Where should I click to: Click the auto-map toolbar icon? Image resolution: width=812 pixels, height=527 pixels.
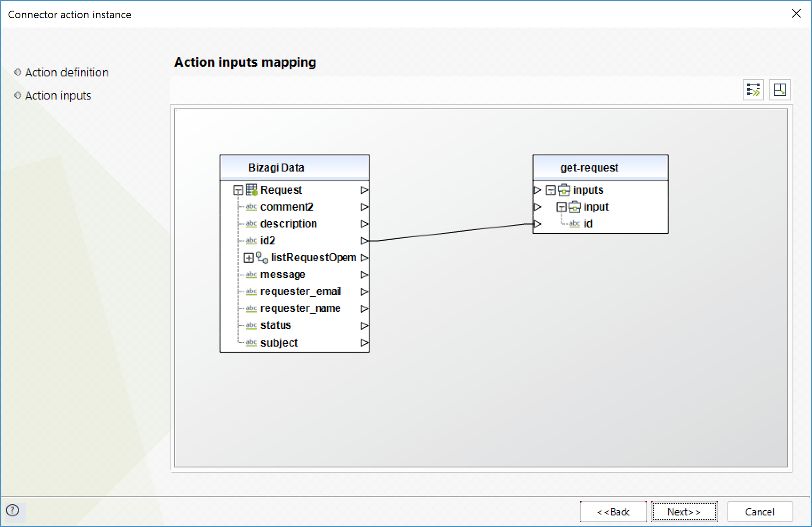(753, 90)
